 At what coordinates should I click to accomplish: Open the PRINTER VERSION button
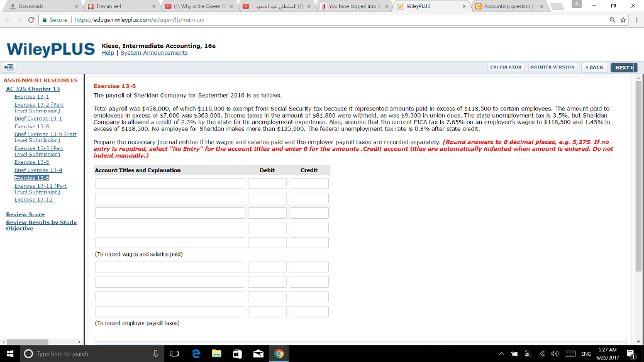(x=552, y=67)
